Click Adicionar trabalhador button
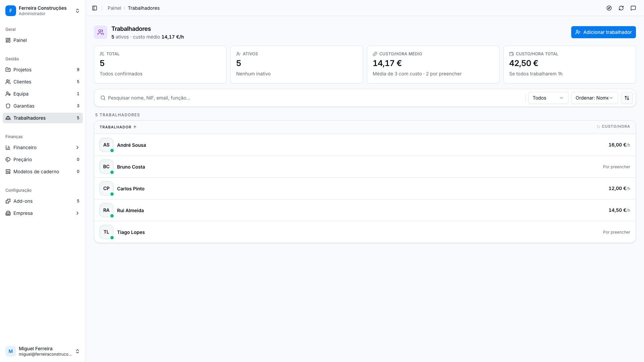Image resolution: width=644 pixels, height=362 pixels. coord(603,32)
